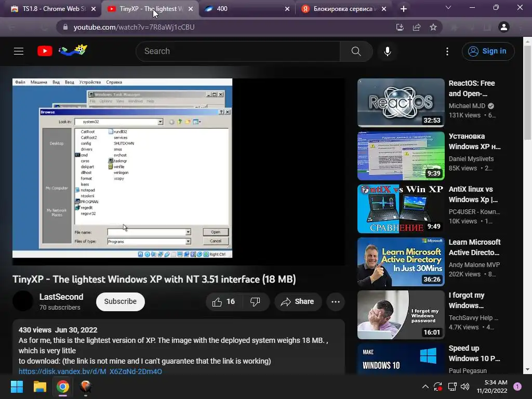Open Установка Windows XP video thumbnail
The height and width of the screenshot is (399, 532).
click(x=401, y=156)
